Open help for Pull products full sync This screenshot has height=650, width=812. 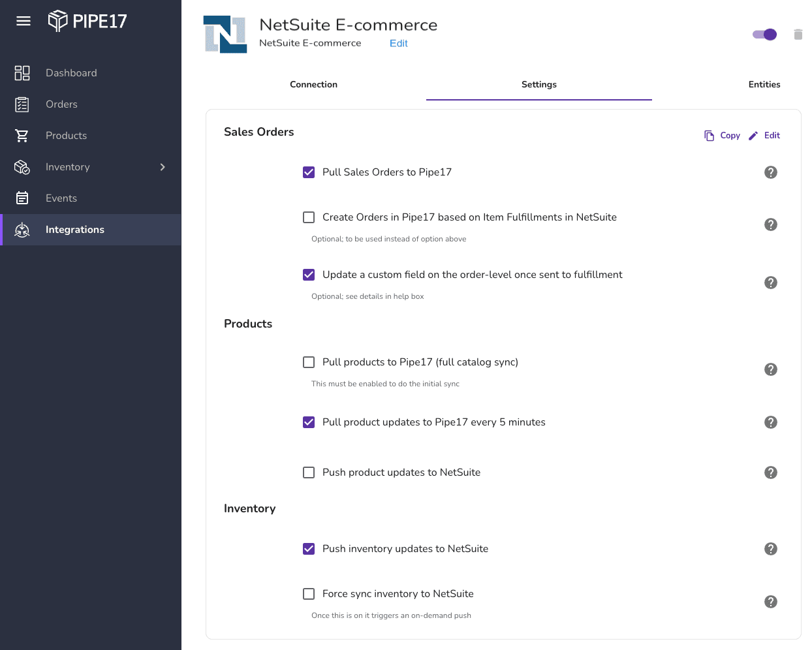[x=771, y=369]
